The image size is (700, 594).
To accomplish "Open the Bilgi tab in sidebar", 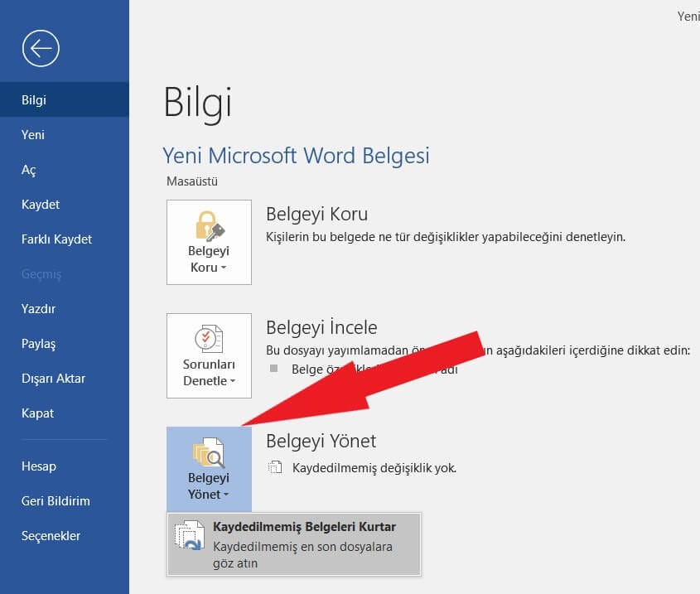I will pyautogui.click(x=34, y=100).
